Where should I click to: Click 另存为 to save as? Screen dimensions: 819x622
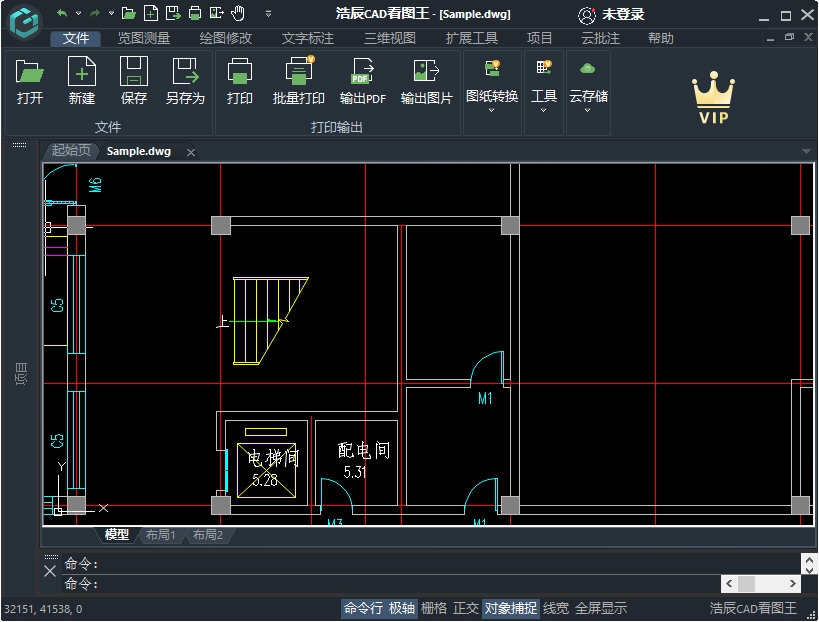coord(185,82)
